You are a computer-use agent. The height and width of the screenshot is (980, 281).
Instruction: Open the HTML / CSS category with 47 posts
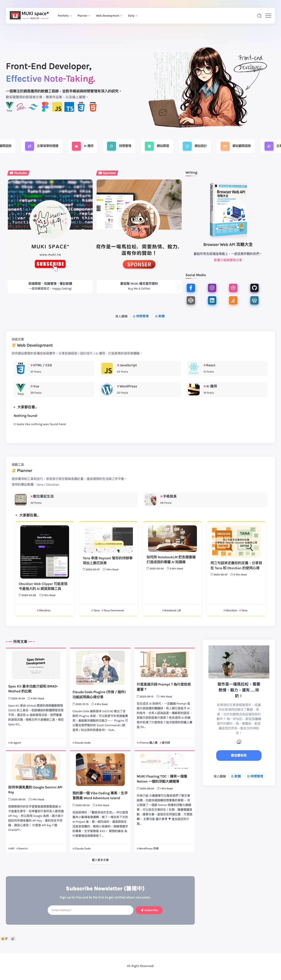[x=54, y=368]
